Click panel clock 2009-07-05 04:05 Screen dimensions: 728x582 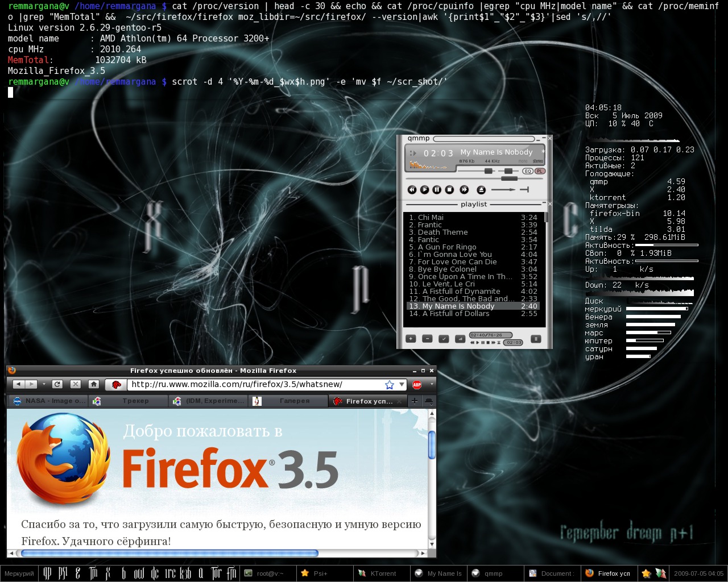coord(699,573)
